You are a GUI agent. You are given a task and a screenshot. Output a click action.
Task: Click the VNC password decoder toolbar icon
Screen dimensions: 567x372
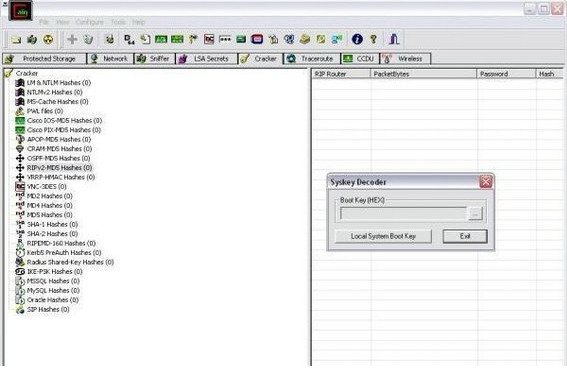(209, 39)
